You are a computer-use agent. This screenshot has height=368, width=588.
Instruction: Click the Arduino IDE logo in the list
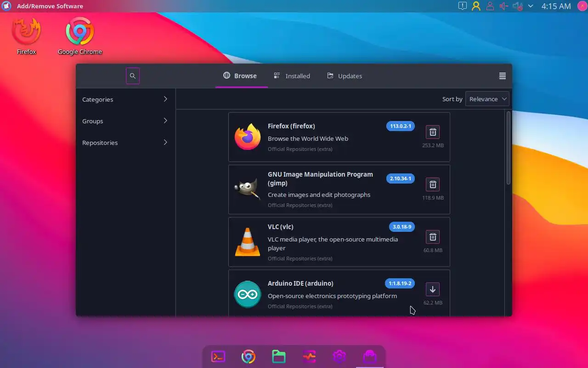coord(248,294)
